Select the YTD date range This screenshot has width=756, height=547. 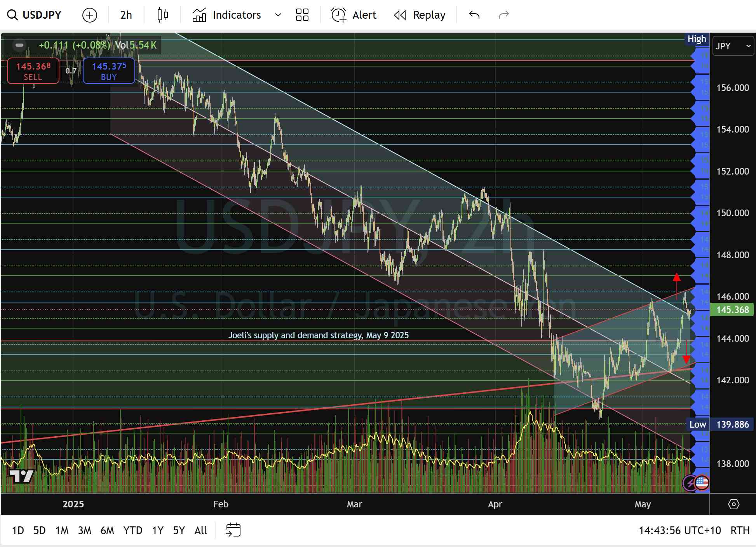click(x=132, y=530)
